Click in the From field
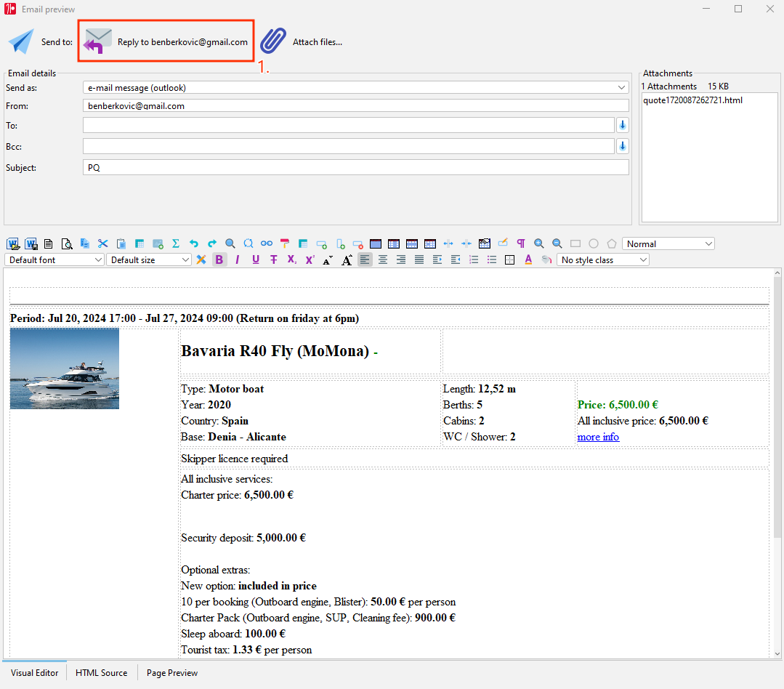 [355, 105]
